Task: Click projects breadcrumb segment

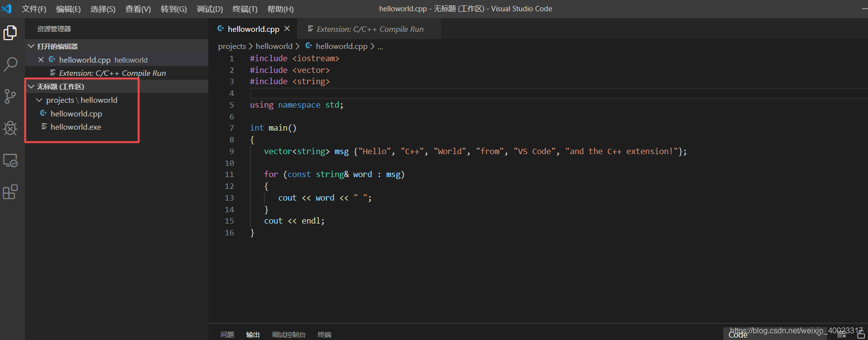Action: point(232,46)
